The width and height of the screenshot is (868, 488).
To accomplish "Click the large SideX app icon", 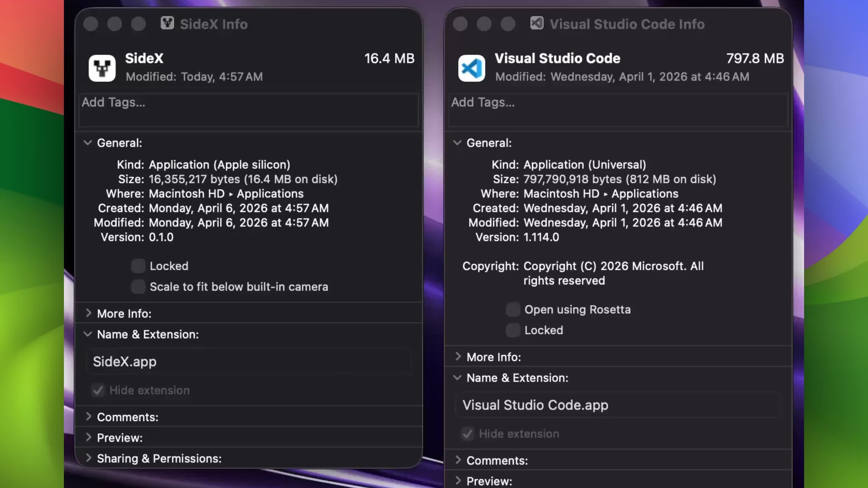I will click(x=102, y=68).
